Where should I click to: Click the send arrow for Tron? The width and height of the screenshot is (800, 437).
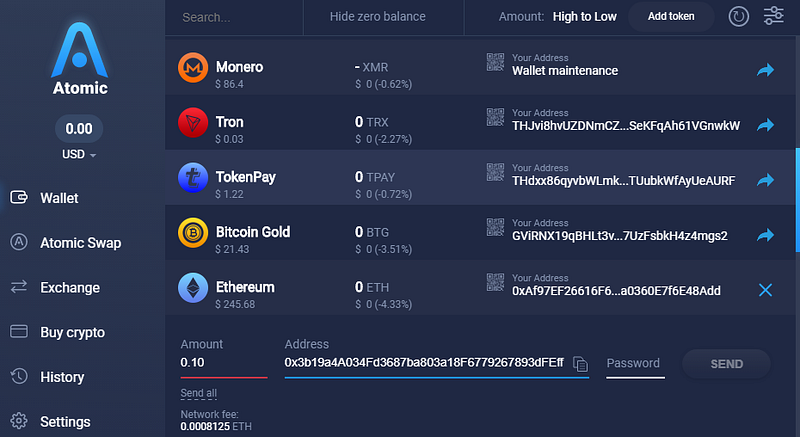pyautogui.click(x=765, y=125)
